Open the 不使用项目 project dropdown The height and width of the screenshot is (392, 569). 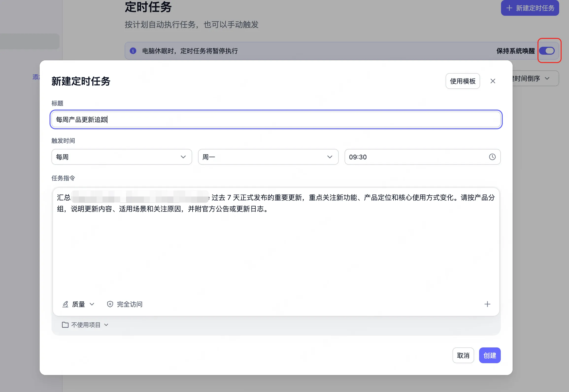tap(85, 325)
